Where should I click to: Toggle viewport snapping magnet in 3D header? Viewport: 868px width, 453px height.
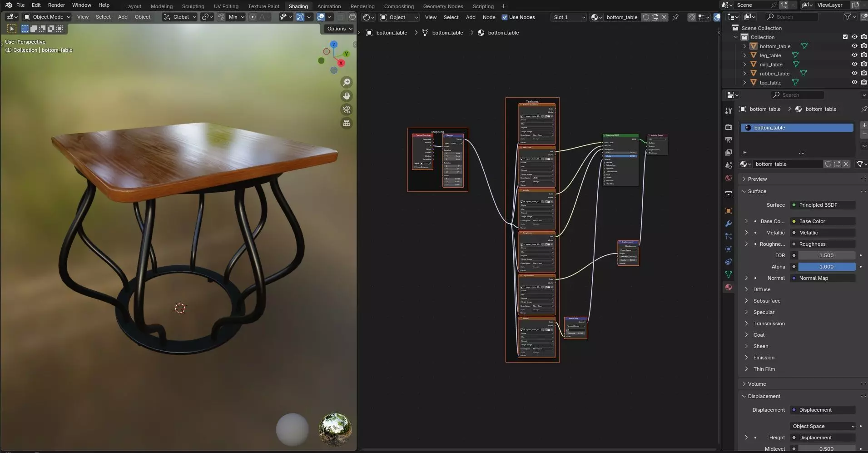tap(221, 17)
